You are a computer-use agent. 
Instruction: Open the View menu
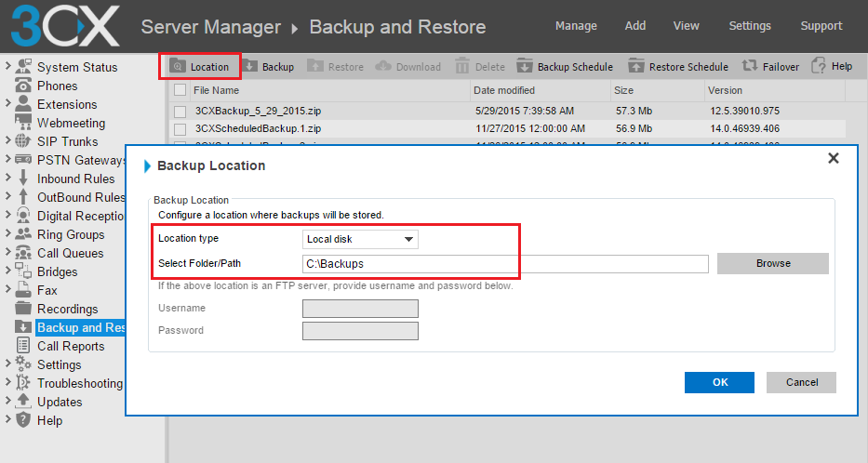[x=686, y=26]
